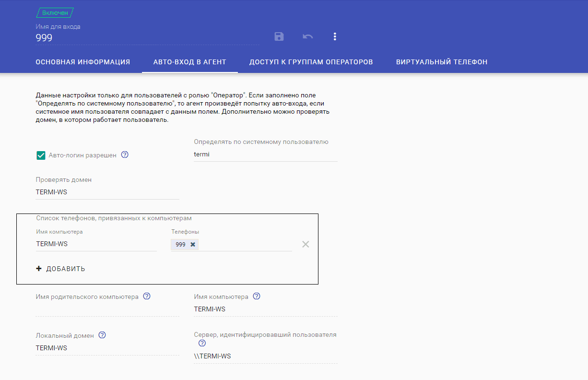Click the Локальный домен value TERMI-WS
Image resolution: width=588 pixels, height=380 pixels.
pyautogui.click(x=51, y=348)
